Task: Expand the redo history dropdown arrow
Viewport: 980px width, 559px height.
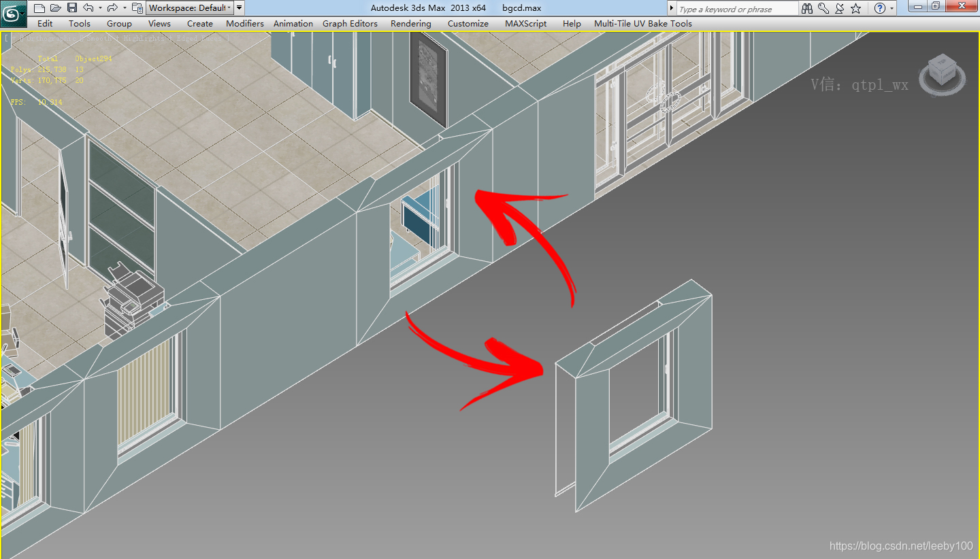Action: [x=125, y=8]
